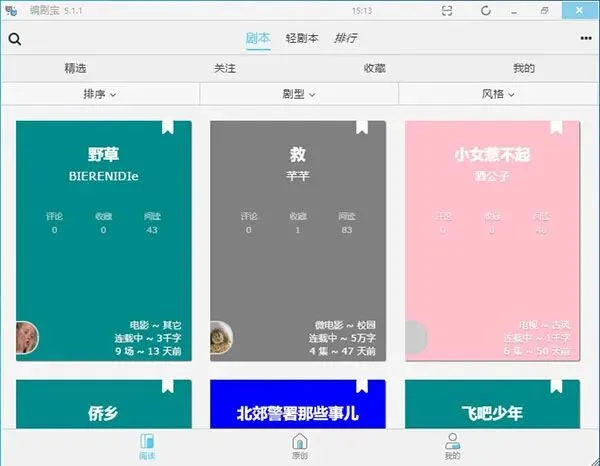Open the author avatar on 救 card
The width and height of the screenshot is (600, 466).
pos(221,337)
